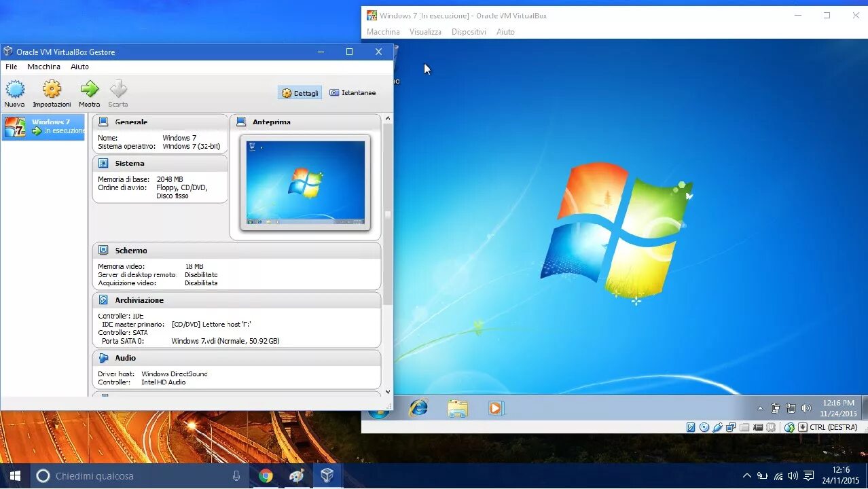Select the Windows 7 VM in the list
The width and height of the screenshot is (868, 489).
(43, 127)
